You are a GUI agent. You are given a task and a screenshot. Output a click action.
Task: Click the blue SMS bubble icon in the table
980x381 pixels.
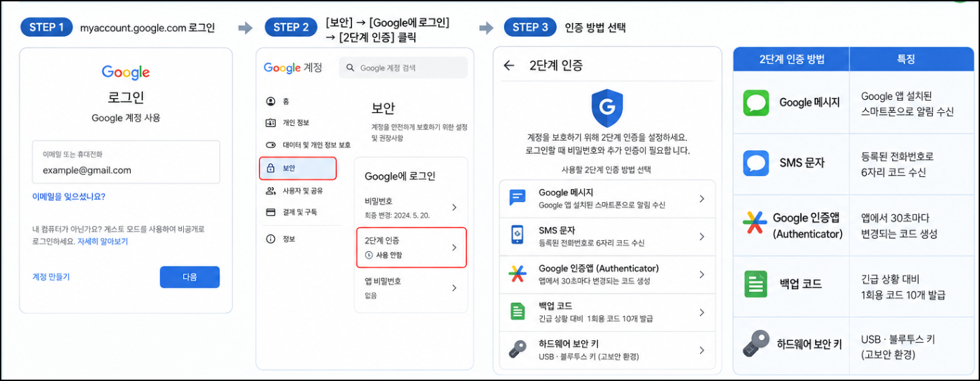(756, 163)
